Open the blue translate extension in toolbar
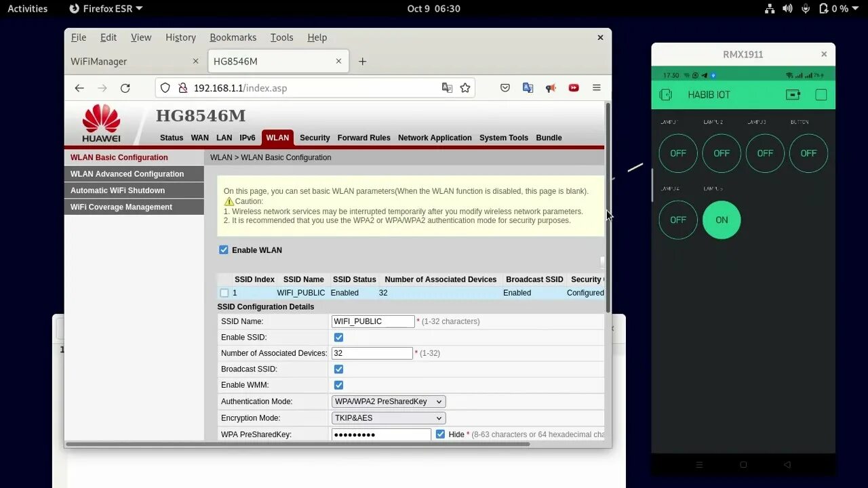 (x=528, y=88)
